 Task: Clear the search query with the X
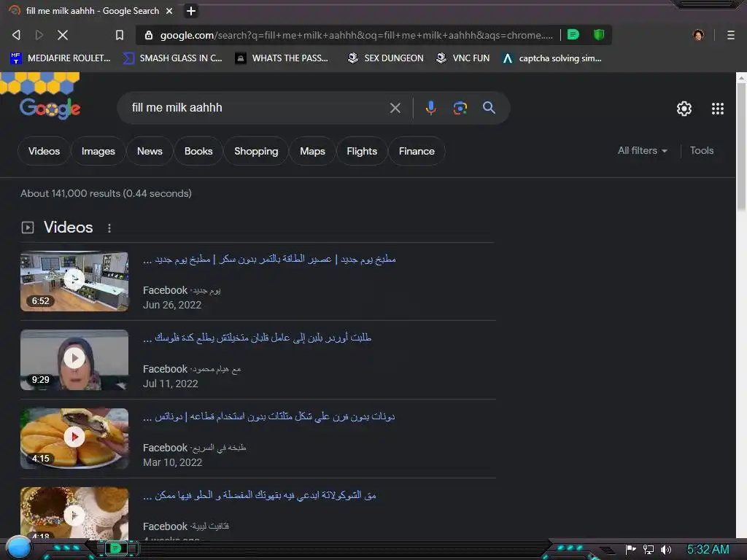[x=395, y=108]
